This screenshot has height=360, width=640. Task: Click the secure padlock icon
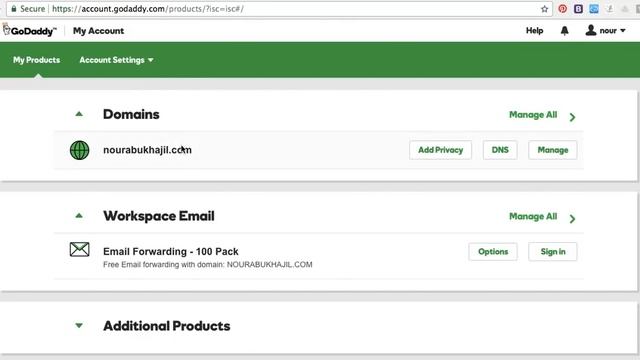[x=14, y=9]
